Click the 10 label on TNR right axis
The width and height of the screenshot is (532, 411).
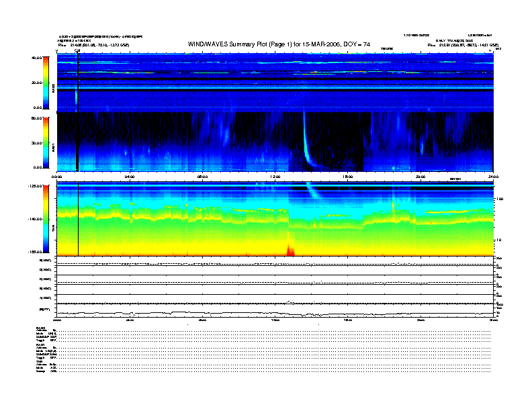click(498, 240)
